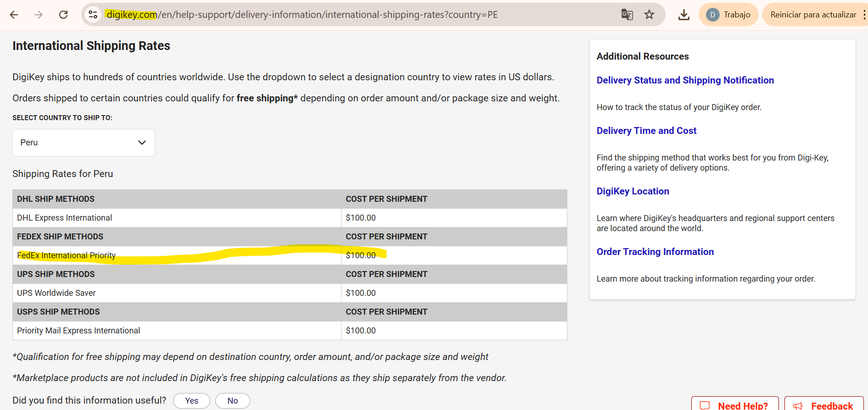The width and height of the screenshot is (868, 410).
Task: Click the $100.00 cost for Priority Mail Express
Action: [361, 331]
